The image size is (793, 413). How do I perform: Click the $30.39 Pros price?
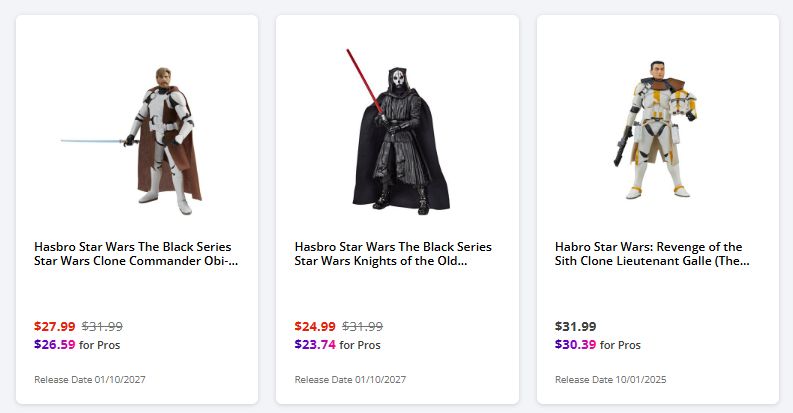[575, 345]
